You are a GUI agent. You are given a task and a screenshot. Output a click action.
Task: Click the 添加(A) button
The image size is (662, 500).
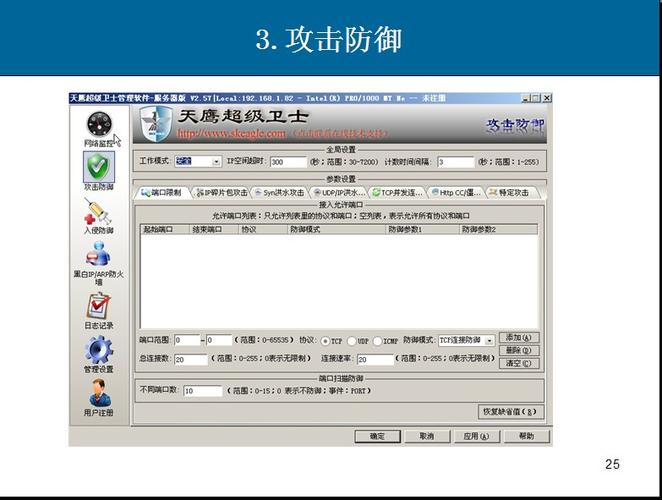[519, 337]
